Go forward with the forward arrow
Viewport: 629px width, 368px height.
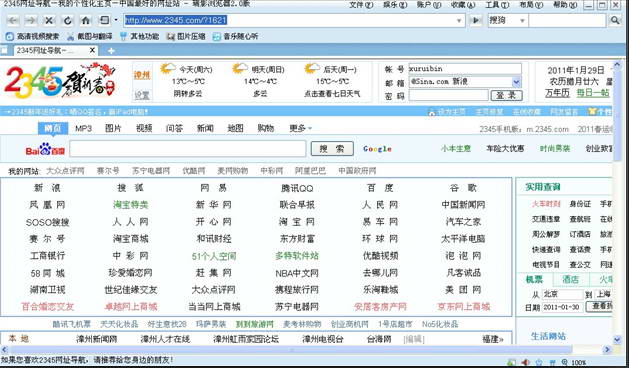[30, 20]
